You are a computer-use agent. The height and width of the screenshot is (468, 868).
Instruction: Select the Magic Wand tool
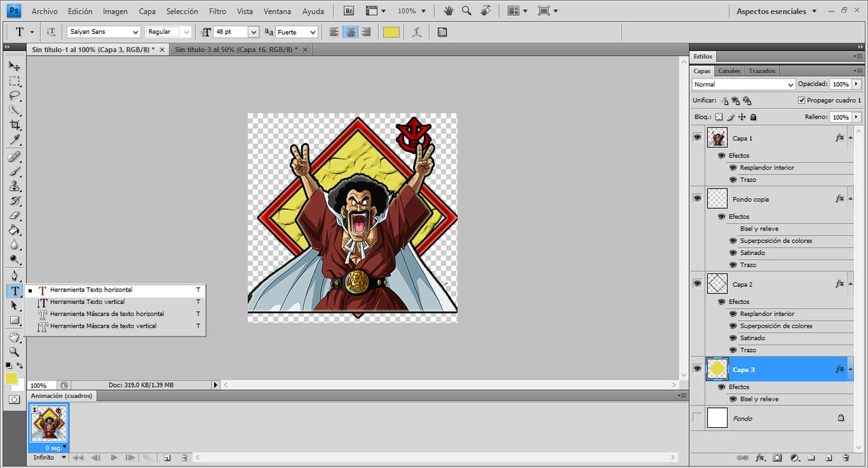(14, 111)
